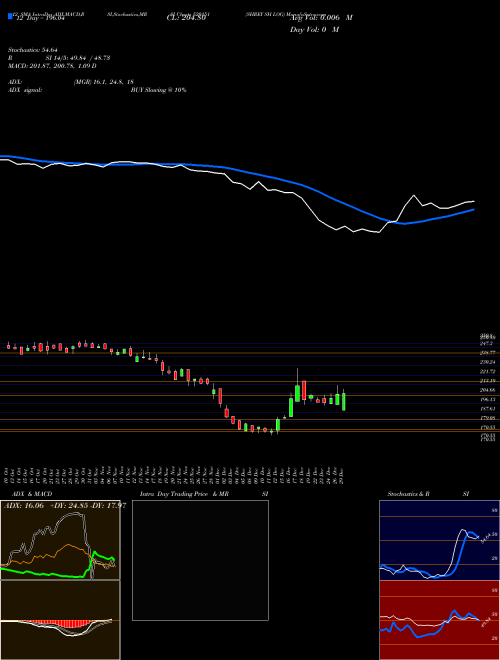Click the blue 12-day SMA legend square
The image size is (500, 660).
10,16
